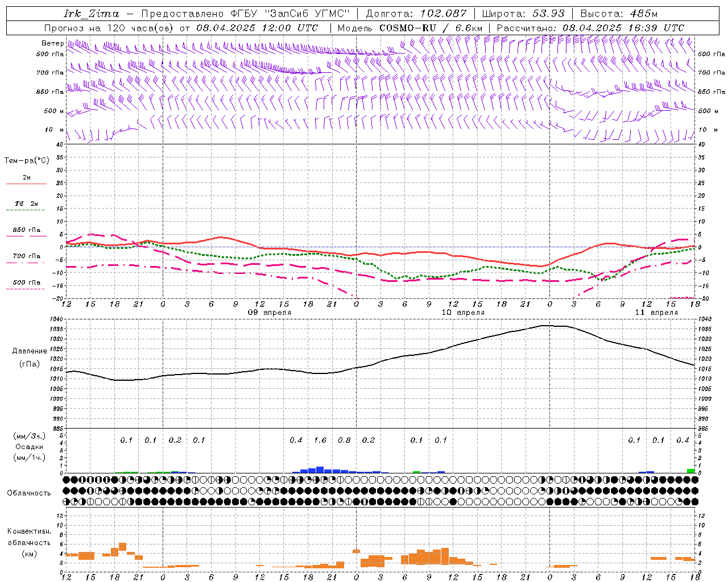Click the 0.8 precipitation amount
Screen dimensions: 728x582
pyautogui.click(x=345, y=440)
